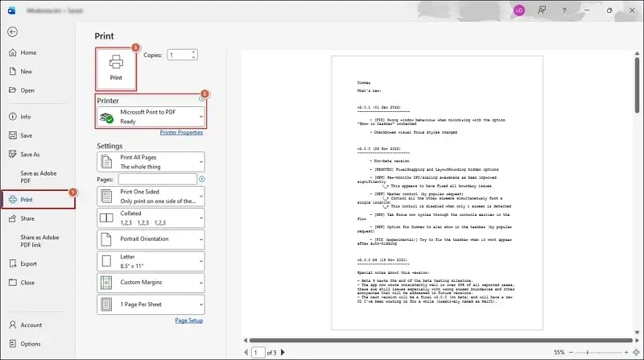Click the large Print button

(x=116, y=68)
